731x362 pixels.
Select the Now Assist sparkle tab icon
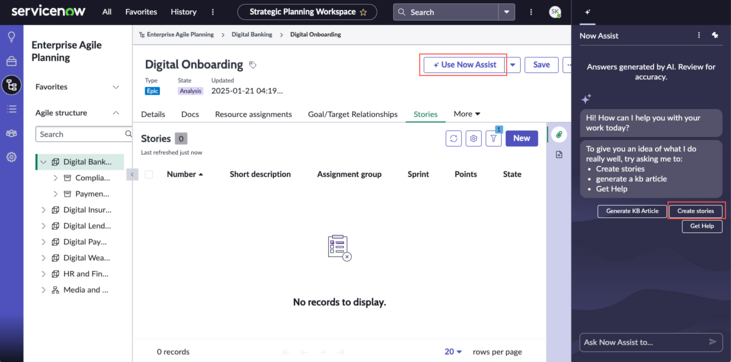[x=587, y=13]
